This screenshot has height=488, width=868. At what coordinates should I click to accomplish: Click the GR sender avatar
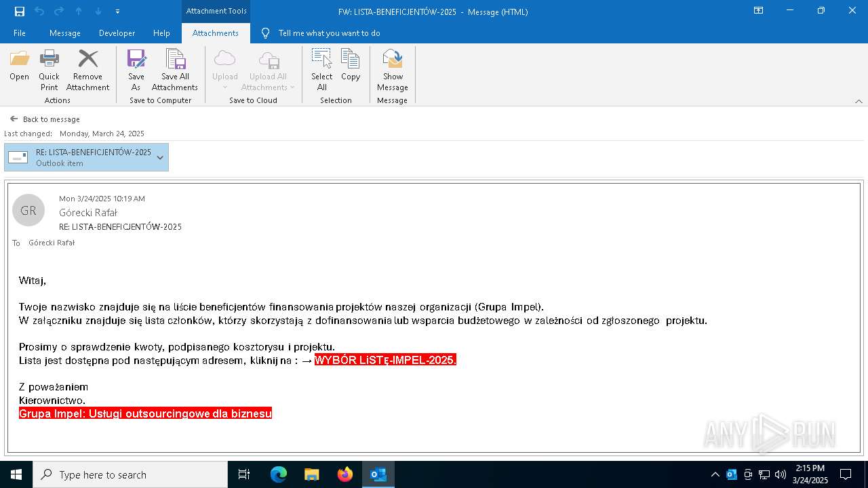28,211
